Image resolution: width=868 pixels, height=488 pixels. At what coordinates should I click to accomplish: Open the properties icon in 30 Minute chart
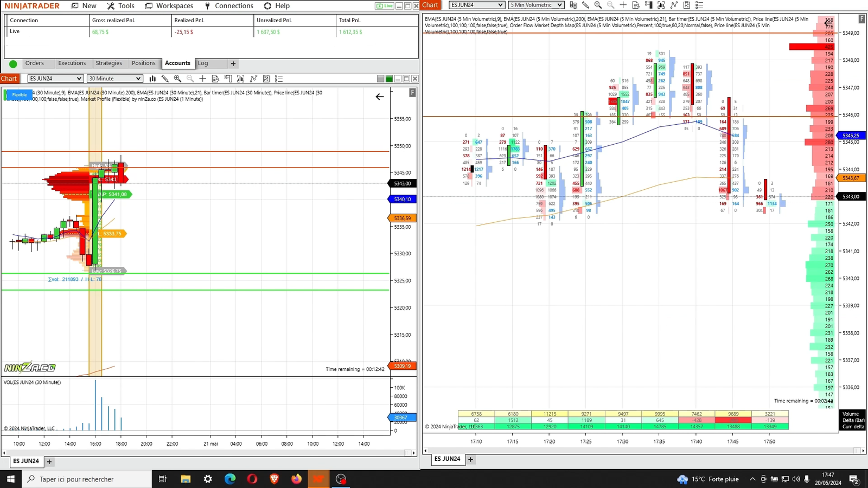coord(266,79)
